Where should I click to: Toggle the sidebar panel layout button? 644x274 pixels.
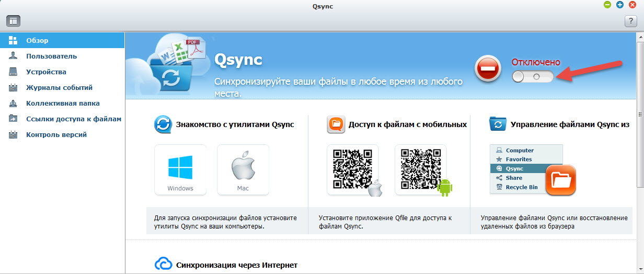click(13, 21)
